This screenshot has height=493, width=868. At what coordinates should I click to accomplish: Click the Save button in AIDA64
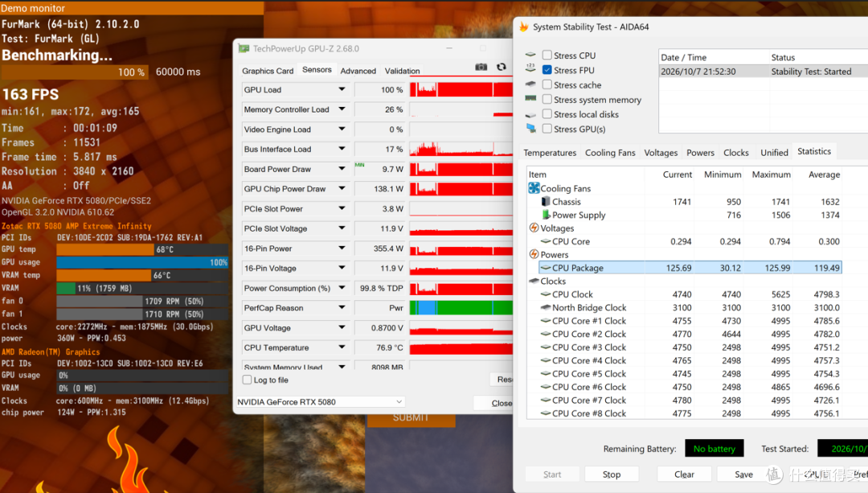pos(743,475)
